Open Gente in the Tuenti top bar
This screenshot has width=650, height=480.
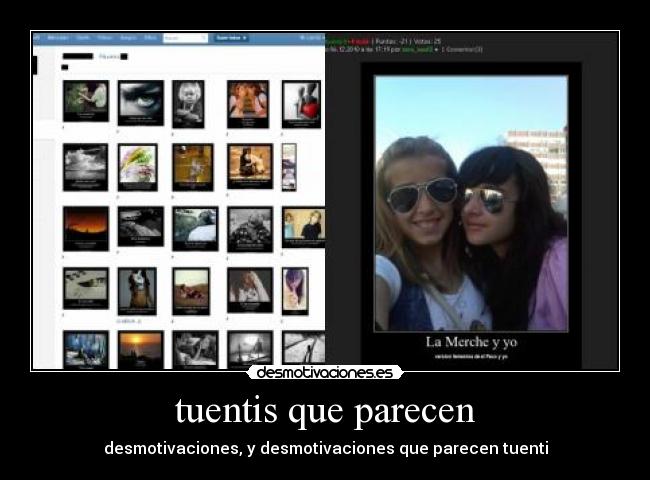[x=83, y=38]
